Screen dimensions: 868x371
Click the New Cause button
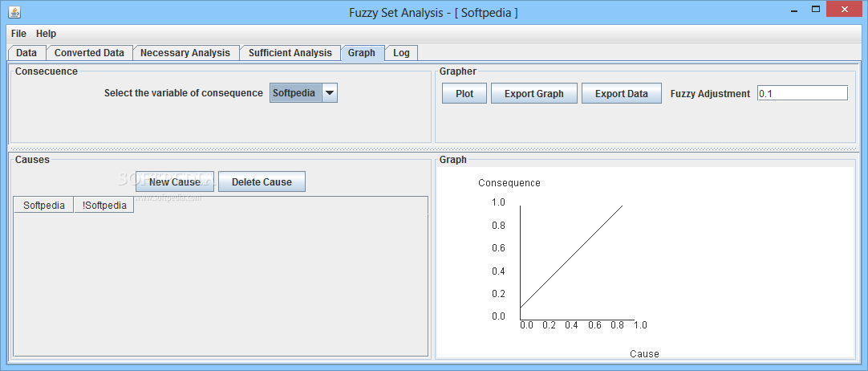[x=175, y=181]
